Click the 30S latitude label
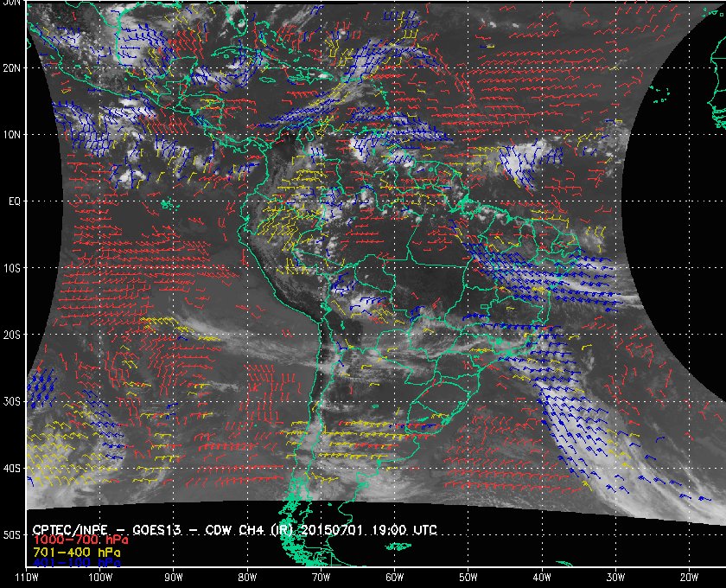Image resolution: width=726 pixels, height=588 pixels. click(12, 401)
